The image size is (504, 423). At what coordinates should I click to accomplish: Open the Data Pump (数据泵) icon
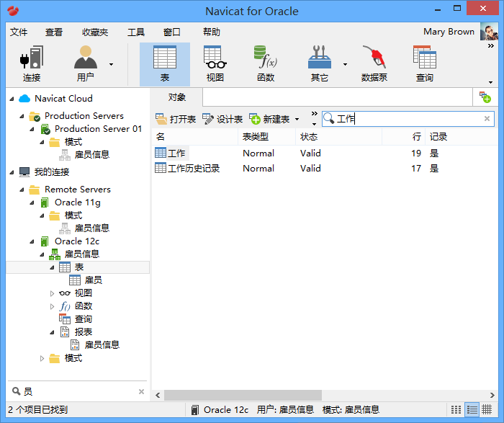(374, 64)
